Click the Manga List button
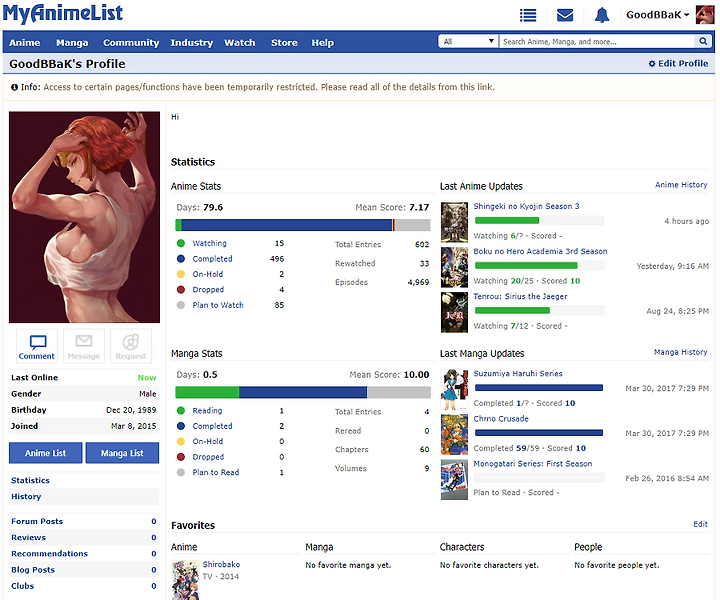This screenshot has height=600, width=720. pos(122,453)
